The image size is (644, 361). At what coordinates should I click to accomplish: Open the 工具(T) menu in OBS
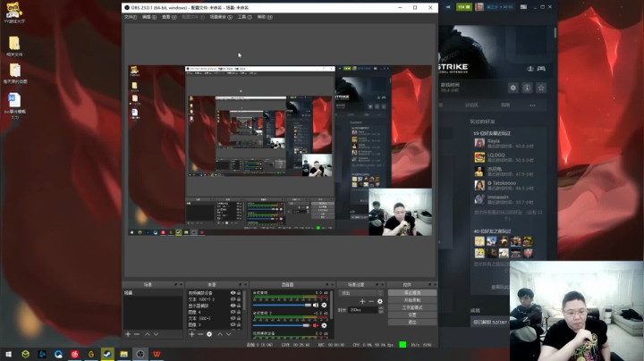pos(244,17)
